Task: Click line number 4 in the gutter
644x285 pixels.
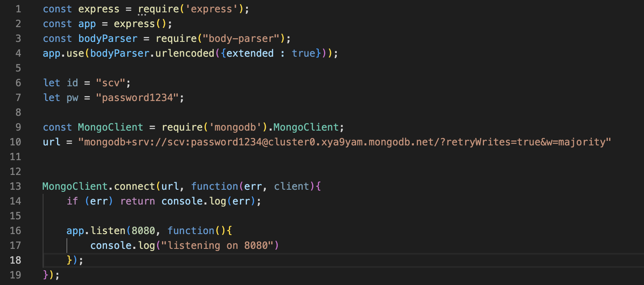Action: [18, 53]
